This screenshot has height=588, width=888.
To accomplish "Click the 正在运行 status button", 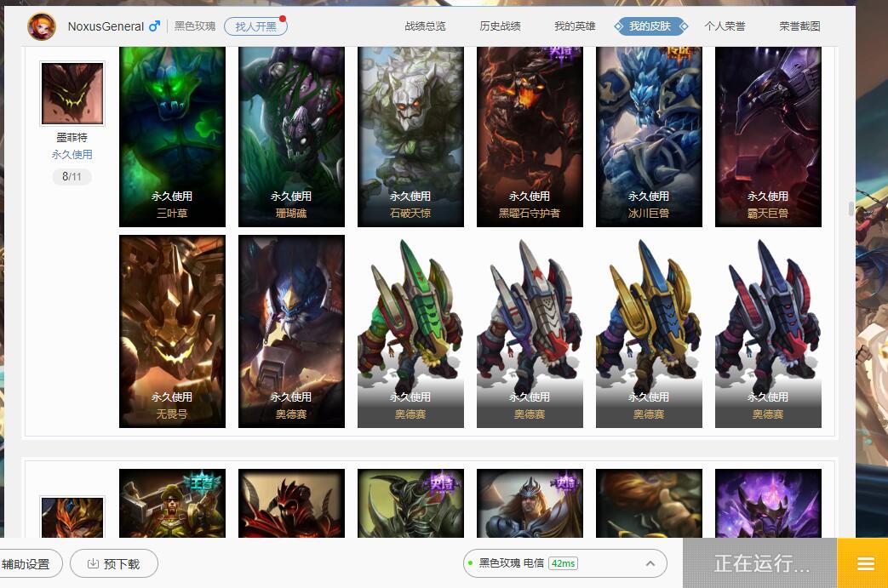I will (760, 563).
